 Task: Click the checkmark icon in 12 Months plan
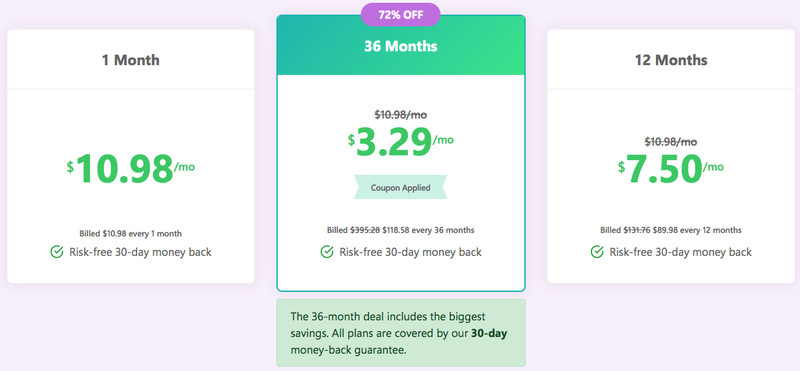pyautogui.click(x=597, y=252)
